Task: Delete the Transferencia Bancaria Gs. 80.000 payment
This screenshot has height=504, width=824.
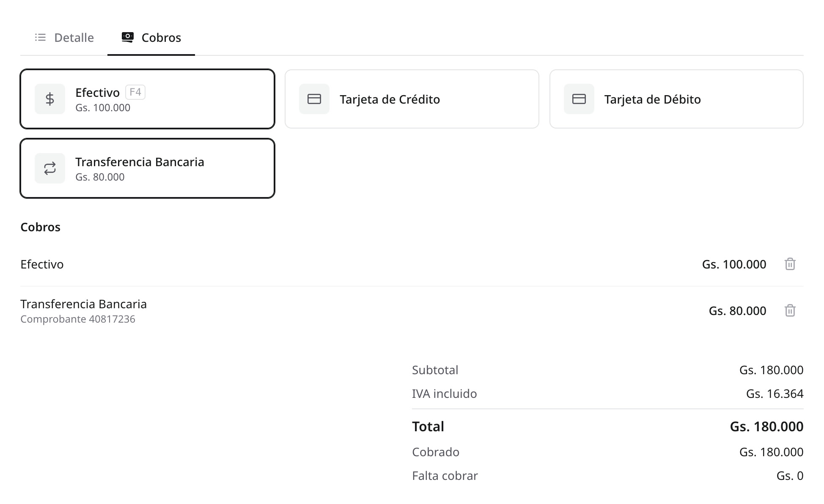Action: point(790,311)
